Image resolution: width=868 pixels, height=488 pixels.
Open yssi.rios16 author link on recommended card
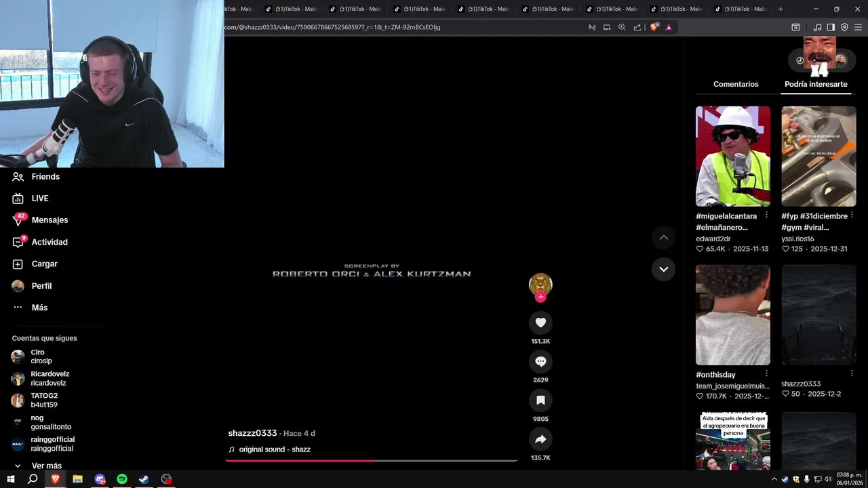point(797,239)
